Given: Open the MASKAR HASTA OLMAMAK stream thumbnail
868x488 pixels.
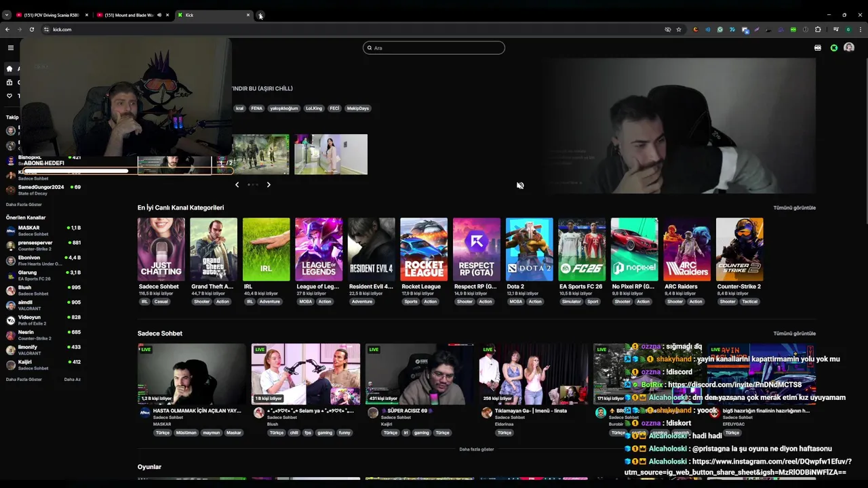Looking at the screenshot, I should coord(192,374).
